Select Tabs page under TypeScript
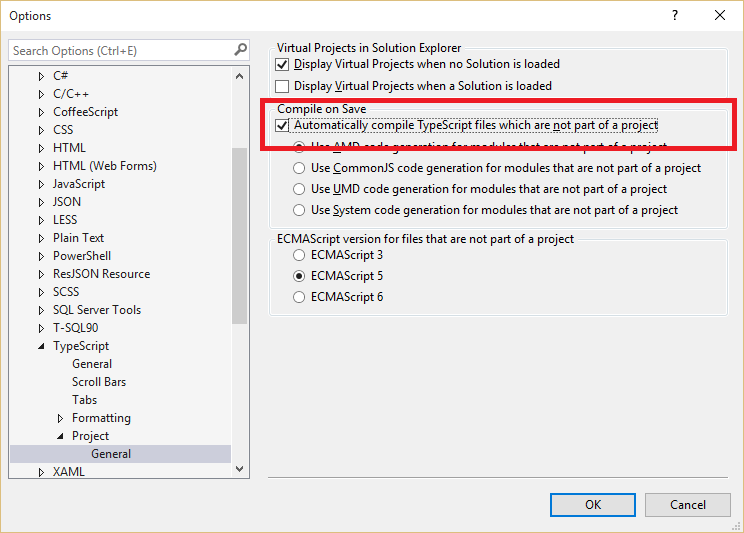Image resolution: width=744 pixels, height=533 pixels. point(84,400)
